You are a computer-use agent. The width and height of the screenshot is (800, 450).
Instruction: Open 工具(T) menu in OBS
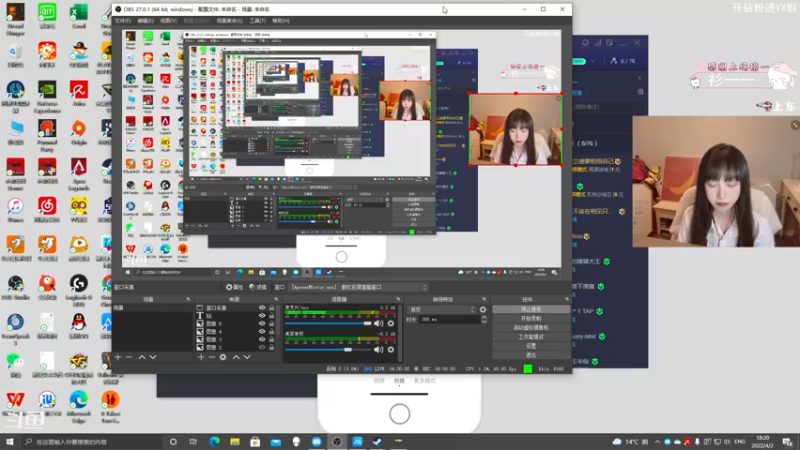click(258, 21)
